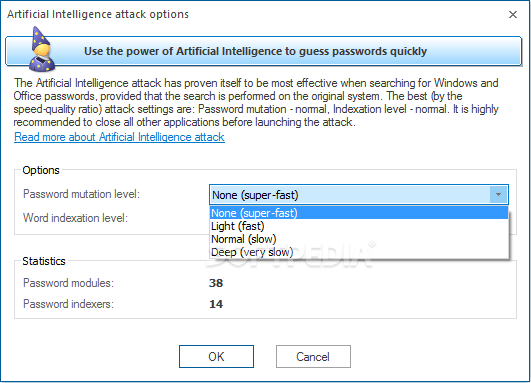
Task: Open Read more about Artificial Intelligence attack link
Action: (x=119, y=137)
